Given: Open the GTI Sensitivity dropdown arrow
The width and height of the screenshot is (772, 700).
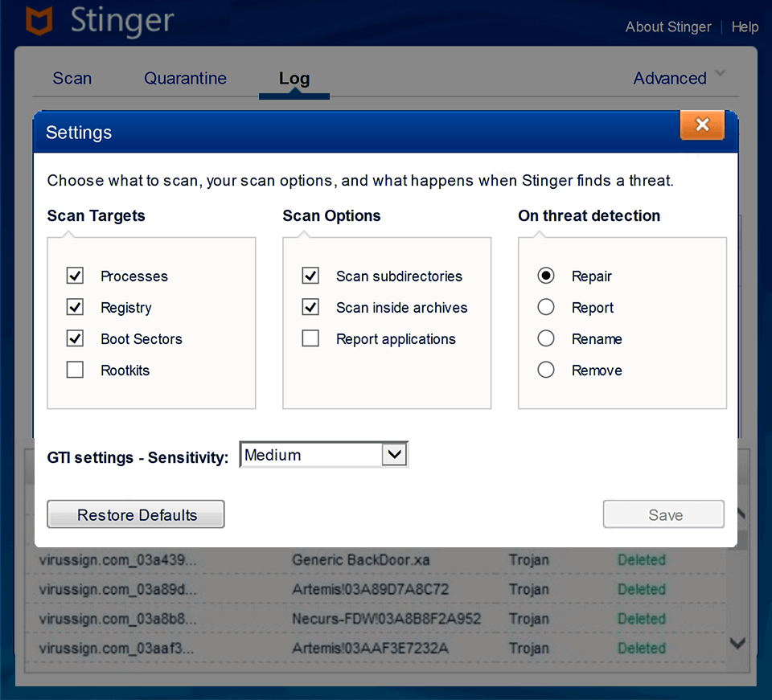Looking at the screenshot, I should 394,454.
